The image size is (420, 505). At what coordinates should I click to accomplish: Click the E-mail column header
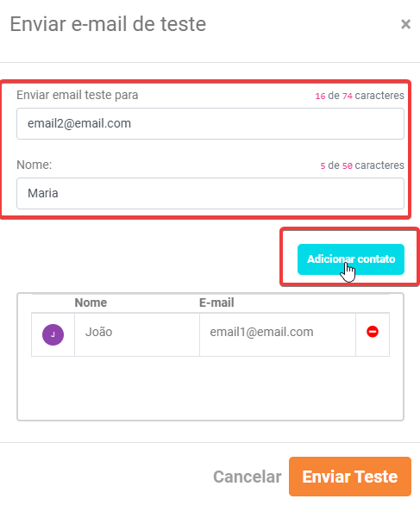click(x=216, y=302)
